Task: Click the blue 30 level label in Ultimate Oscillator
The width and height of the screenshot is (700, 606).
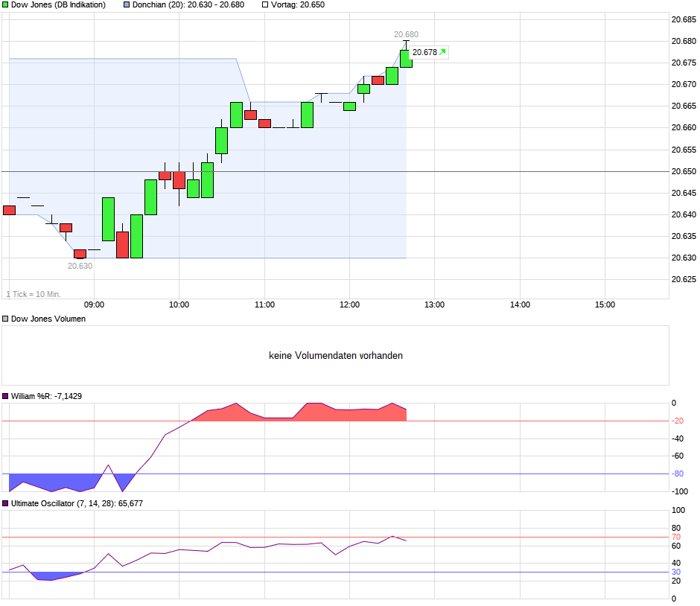Action: point(676,572)
